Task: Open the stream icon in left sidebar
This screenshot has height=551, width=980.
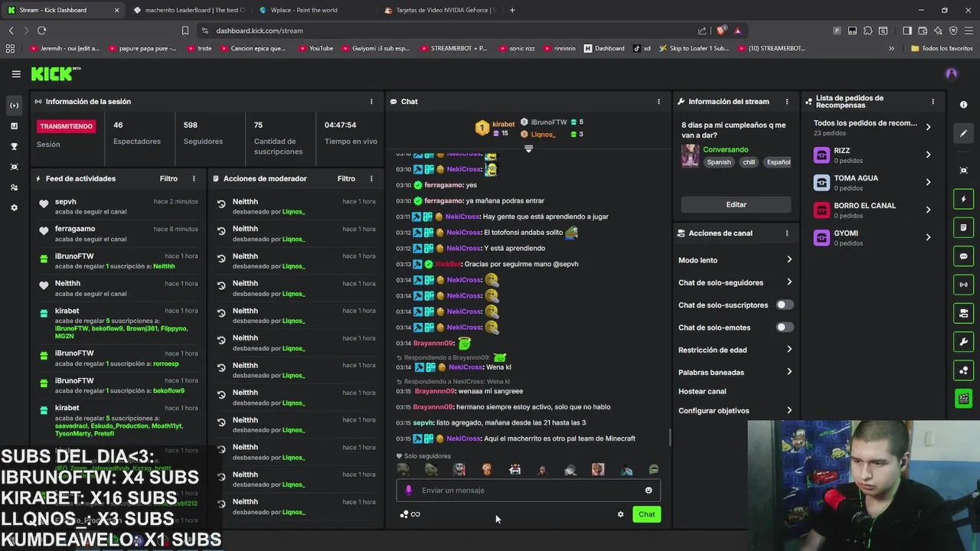Action: coord(14,105)
